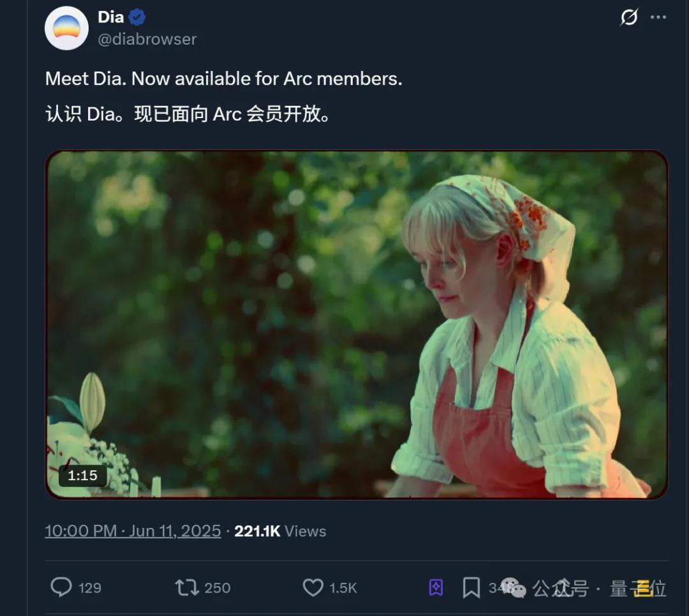Tap the heart icon to like the post

pyautogui.click(x=313, y=587)
